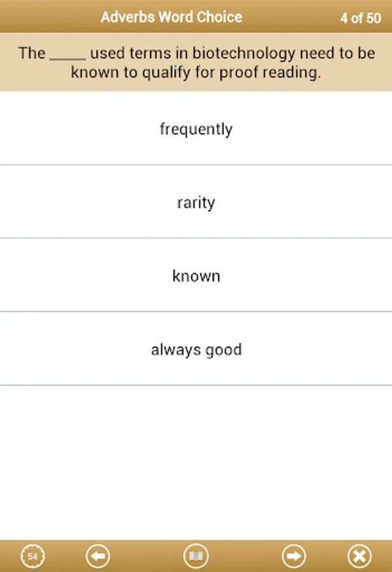Tap the question text about biotechnology terms
Screen dimensions: 392x572
click(x=196, y=62)
